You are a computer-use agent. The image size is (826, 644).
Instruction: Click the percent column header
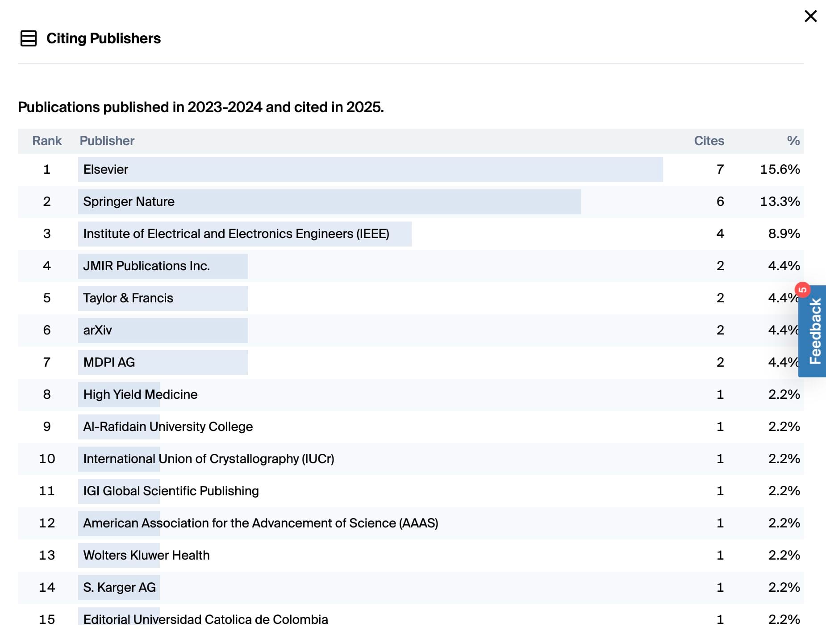793,141
